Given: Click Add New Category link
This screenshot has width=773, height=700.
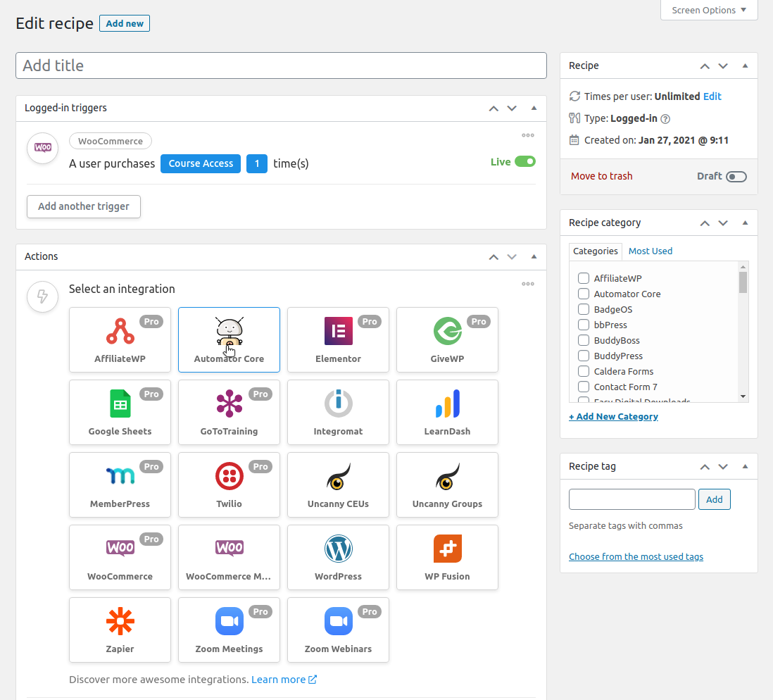Looking at the screenshot, I should click(x=613, y=416).
